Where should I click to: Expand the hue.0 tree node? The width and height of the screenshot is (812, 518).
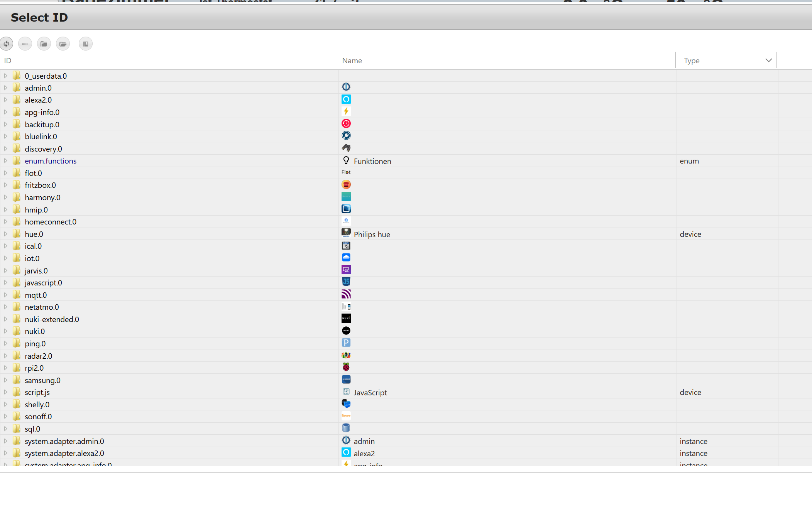pyautogui.click(x=5, y=234)
